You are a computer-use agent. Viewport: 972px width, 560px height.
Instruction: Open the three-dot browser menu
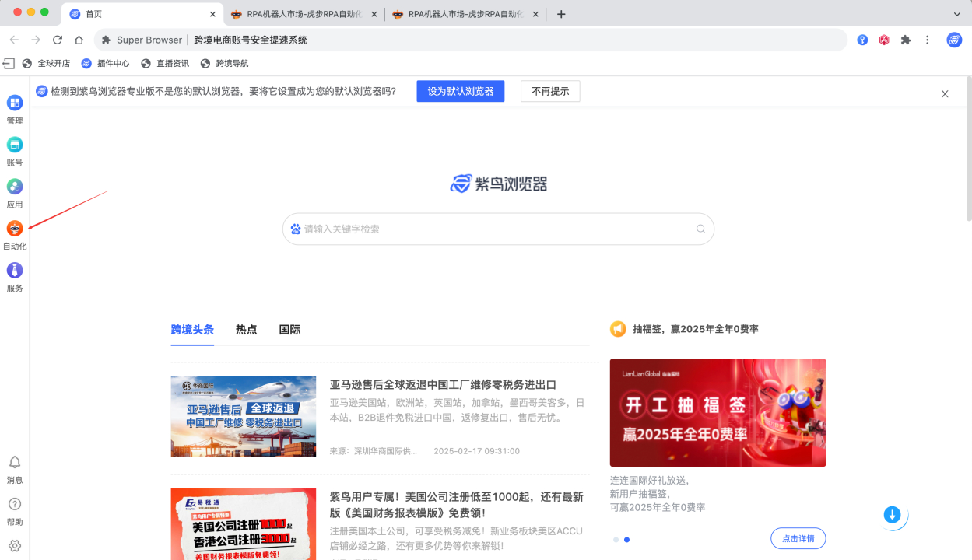pyautogui.click(x=928, y=40)
